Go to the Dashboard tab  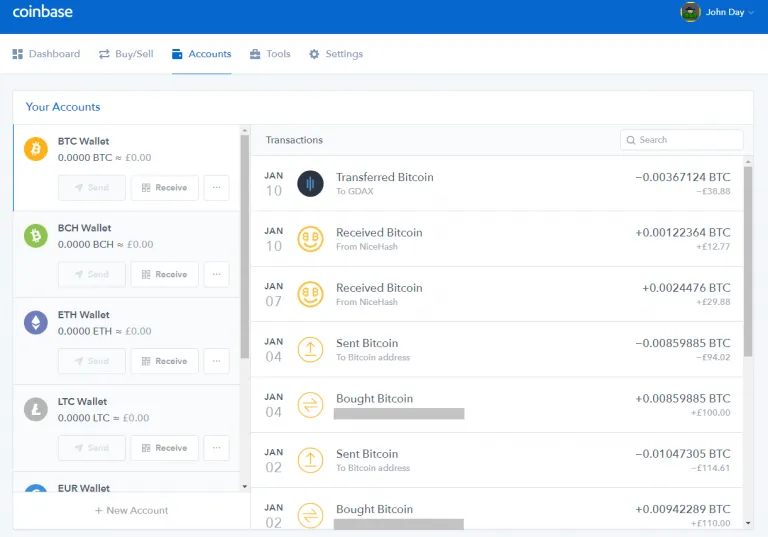46,54
